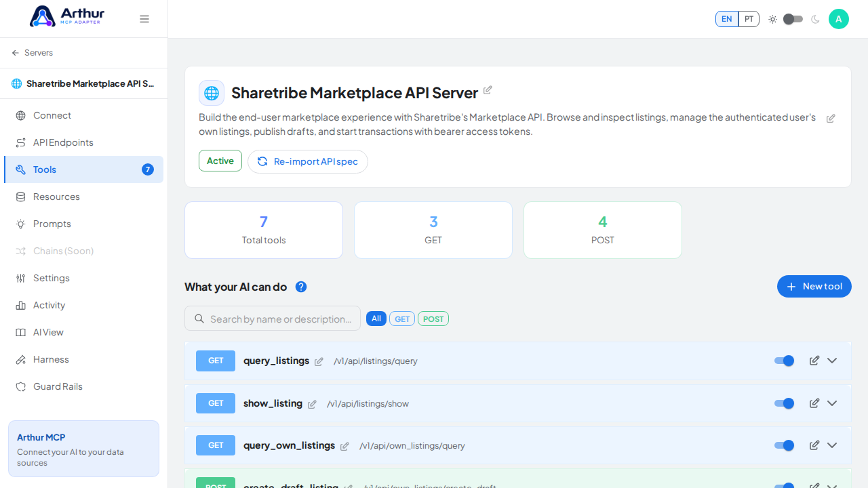Edit the query_own_listings tool
Viewport: 868px width, 488px height.
point(814,445)
